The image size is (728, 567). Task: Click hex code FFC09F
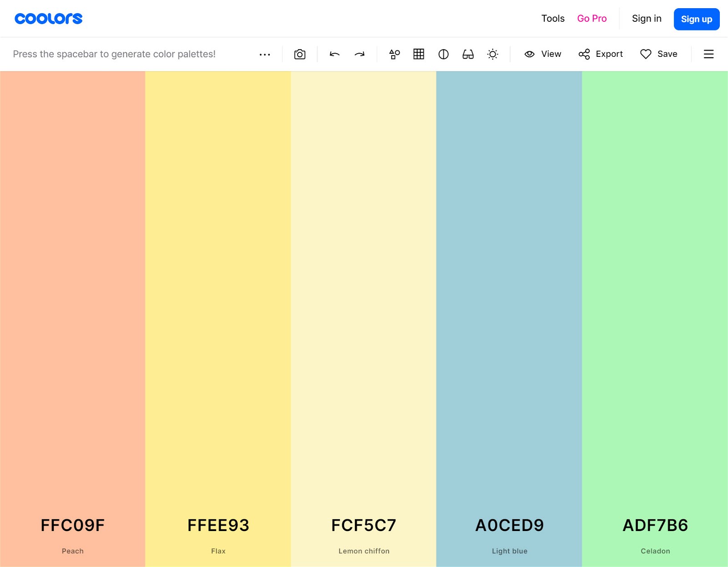[73, 525]
